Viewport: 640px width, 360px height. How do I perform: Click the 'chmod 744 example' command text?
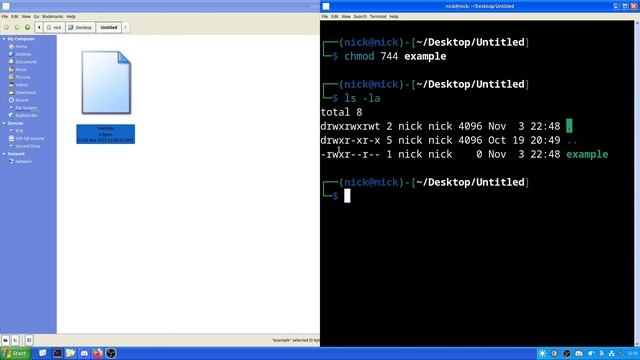point(395,56)
